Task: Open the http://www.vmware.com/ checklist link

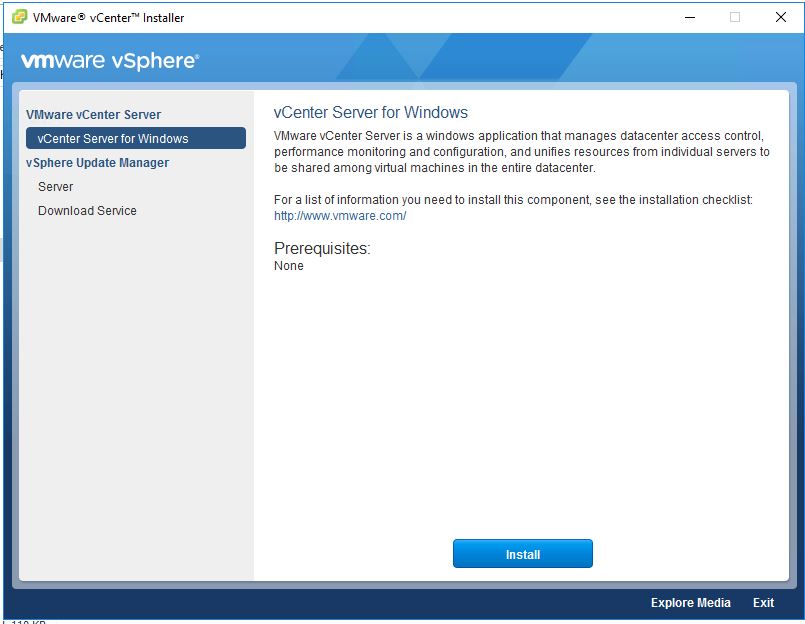Action: (x=340, y=216)
